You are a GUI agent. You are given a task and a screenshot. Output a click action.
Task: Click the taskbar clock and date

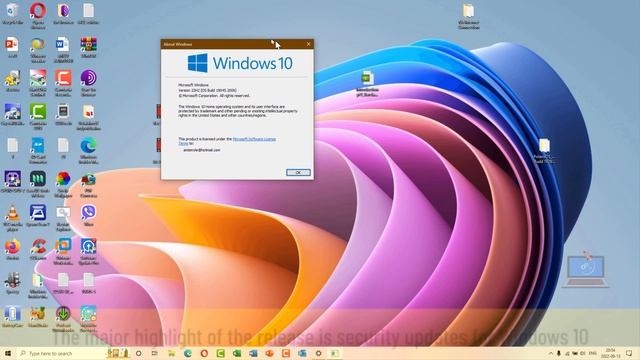(611, 353)
